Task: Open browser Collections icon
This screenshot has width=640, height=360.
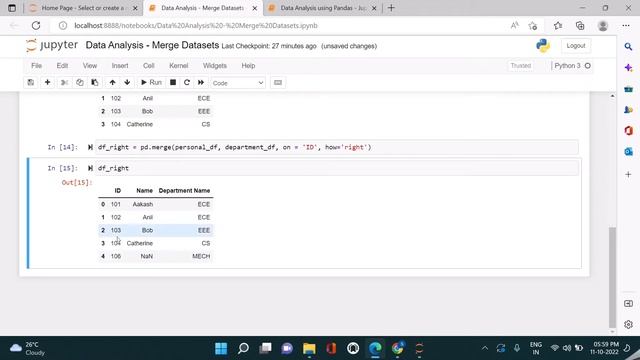Action: [580, 26]
